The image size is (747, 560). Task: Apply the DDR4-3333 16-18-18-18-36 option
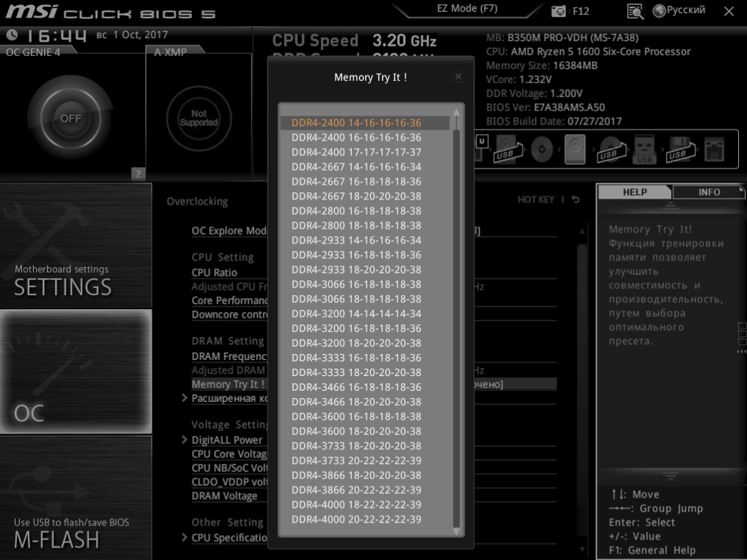pyautogui.click(x=365, y=358)
